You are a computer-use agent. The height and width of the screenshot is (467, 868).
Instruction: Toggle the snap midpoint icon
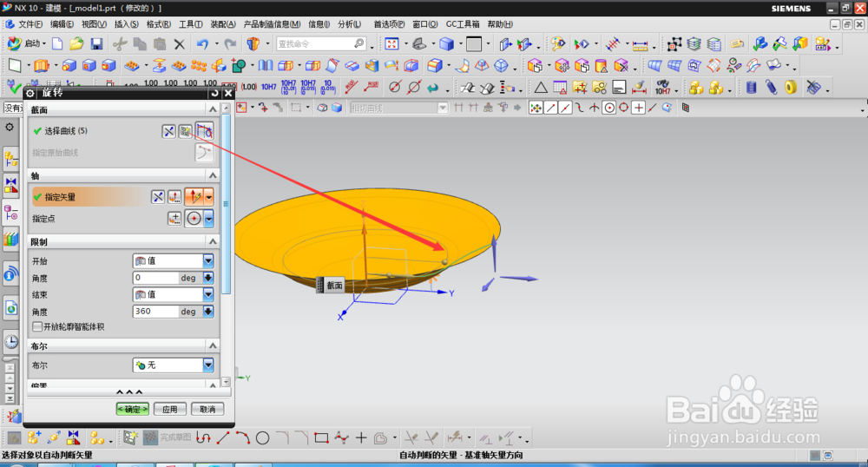click(x=565, y=108)
